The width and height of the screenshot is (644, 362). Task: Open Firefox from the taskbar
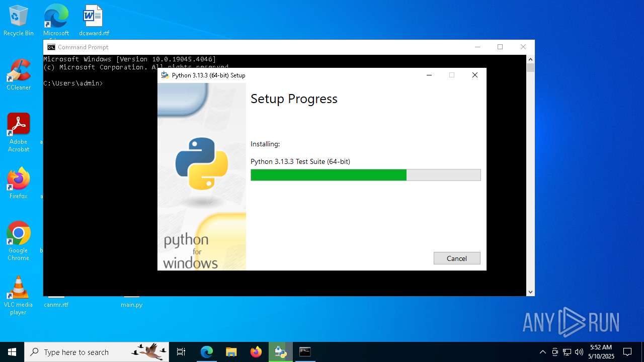coord(256,352)
